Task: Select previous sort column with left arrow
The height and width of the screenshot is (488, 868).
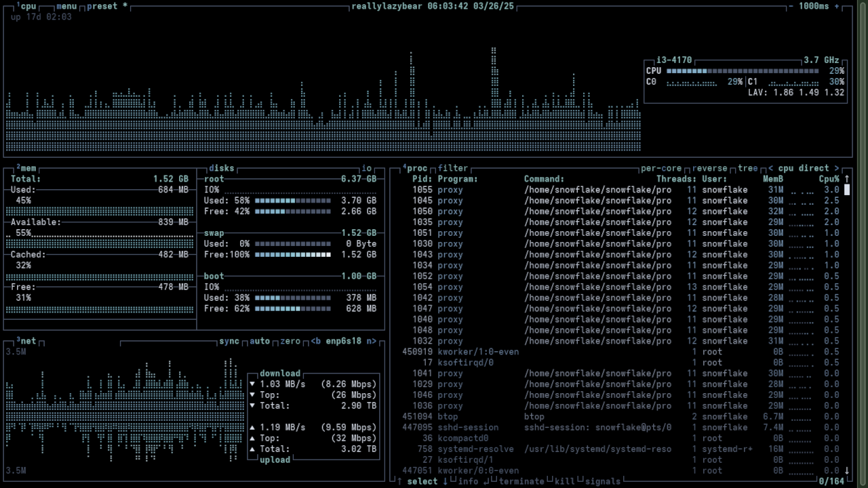Action: click(770, 168)
